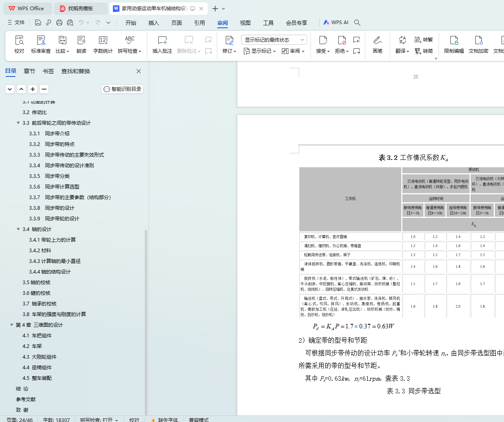
Task: Expand the 显示标记 dropdown
Action: 260,51
